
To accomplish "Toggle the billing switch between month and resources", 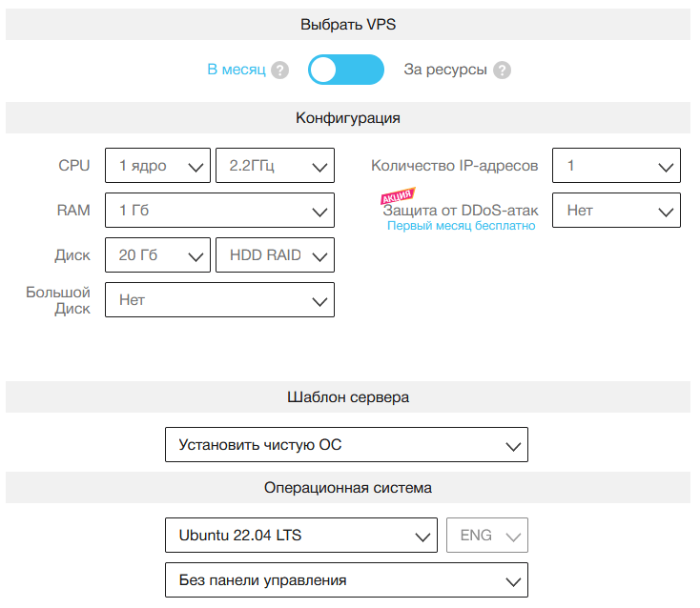I will tap(345, 70).
